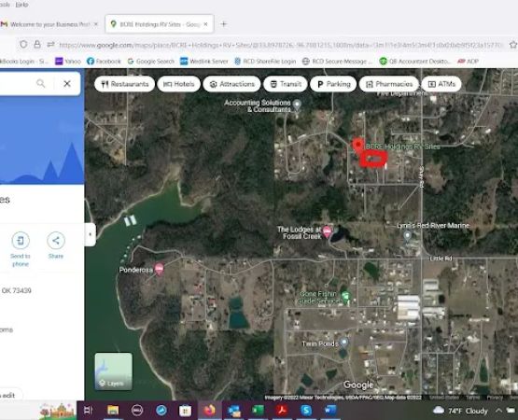Open the RCD ShareFile Login bookmark
518x420 pixels.
coord(265,61)
